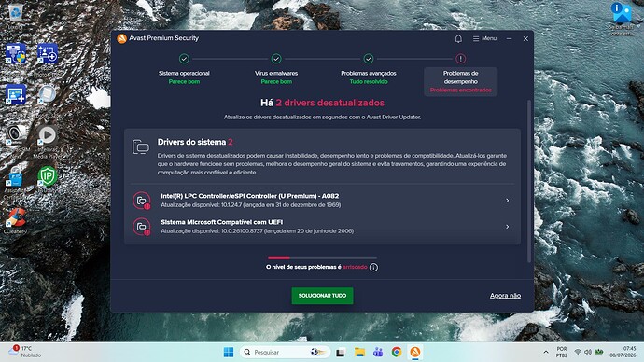Open the POR PTB2 language switcher
Viewport: 644px width, 362px height.
[562, 352]
